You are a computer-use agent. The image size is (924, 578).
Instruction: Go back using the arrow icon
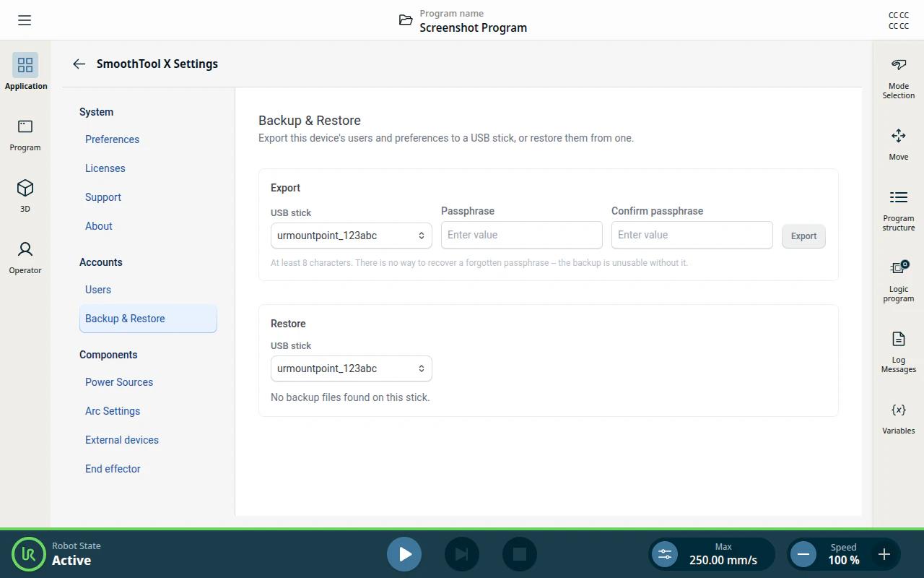tap(79, 64)
